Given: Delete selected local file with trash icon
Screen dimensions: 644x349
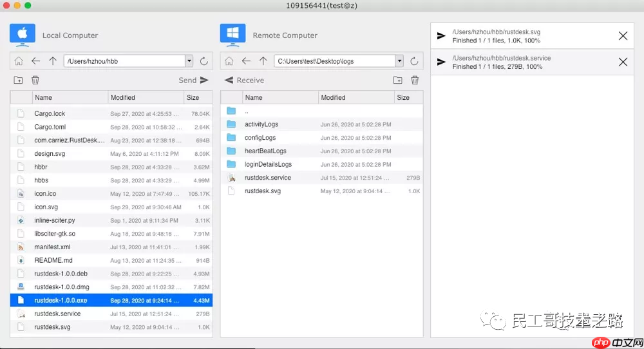Looking at the screenshot, I should pyautogui.click(x=35, y=80).
